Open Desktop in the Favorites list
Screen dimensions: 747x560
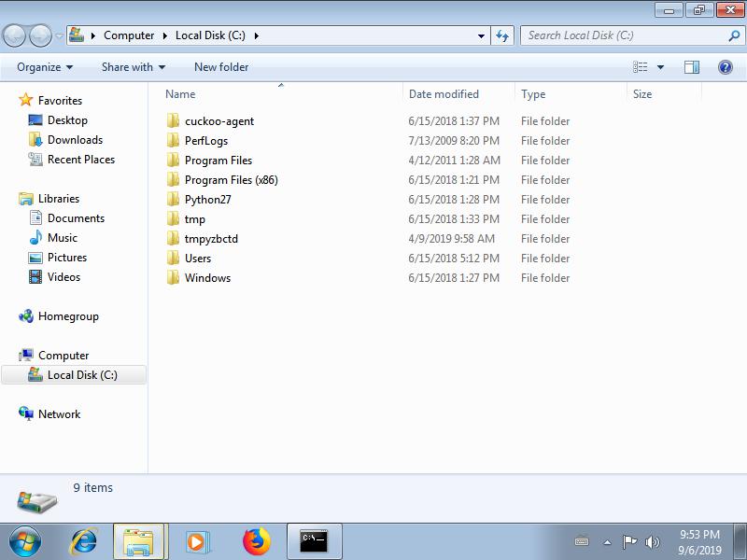pyautogui.click(x=67, y=120)
